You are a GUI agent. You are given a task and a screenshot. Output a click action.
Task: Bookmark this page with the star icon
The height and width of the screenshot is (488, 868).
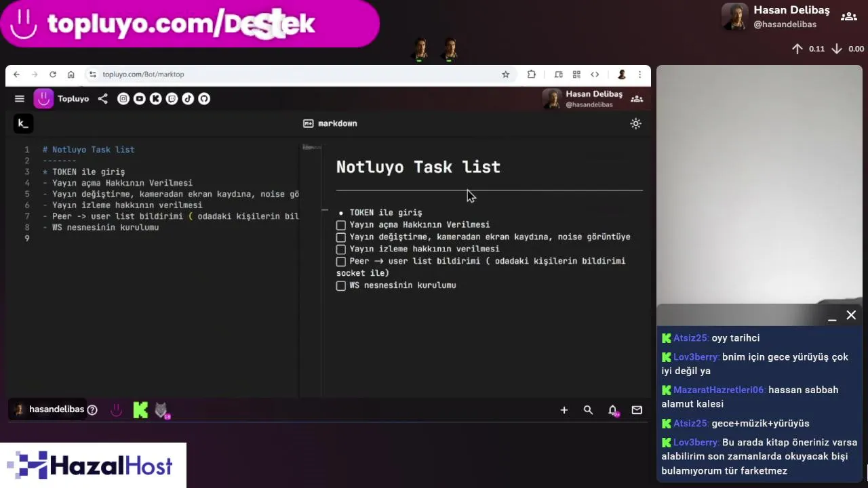point(505,75)
